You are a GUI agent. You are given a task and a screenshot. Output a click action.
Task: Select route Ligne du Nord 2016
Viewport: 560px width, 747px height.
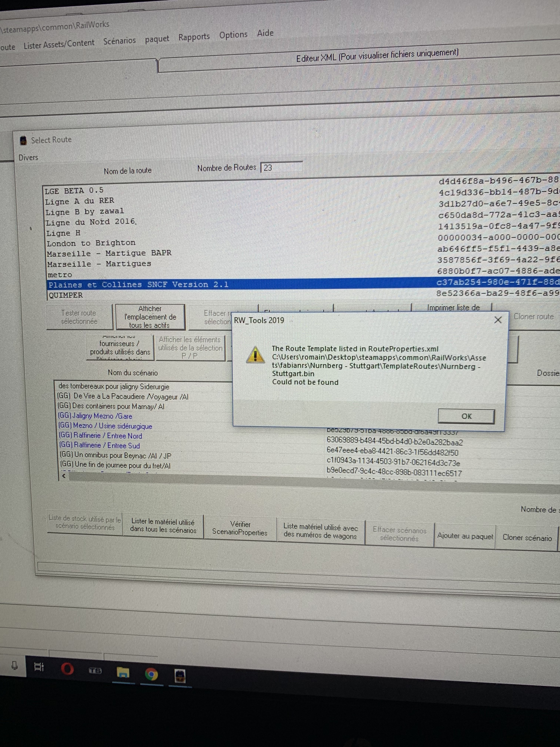pyautogui.click(x=91, y=222)
